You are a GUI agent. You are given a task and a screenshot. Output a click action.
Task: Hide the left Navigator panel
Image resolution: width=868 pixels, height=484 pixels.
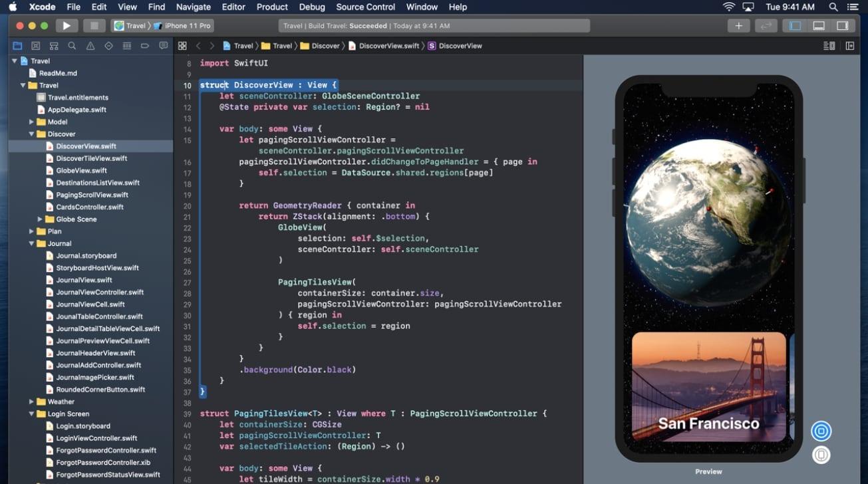[x=795, y=25]
